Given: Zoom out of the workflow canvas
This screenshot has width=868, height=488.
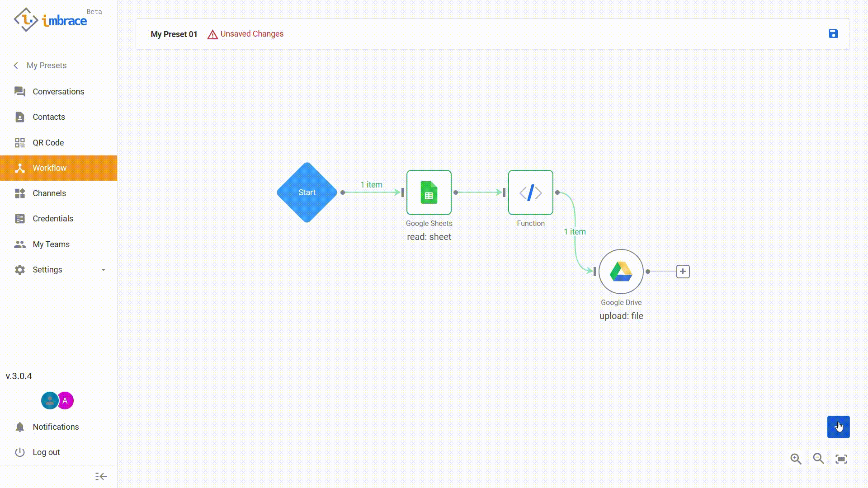Looking at the screenshot, I should pos(819,459).
